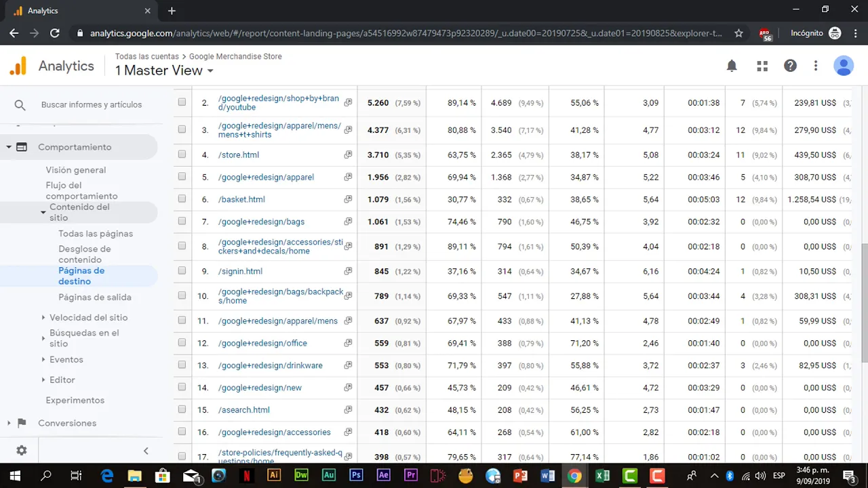Screen dimensions: 868x488
Task: Click Buscar informes y artículos search field
Action: pos(92,105)
